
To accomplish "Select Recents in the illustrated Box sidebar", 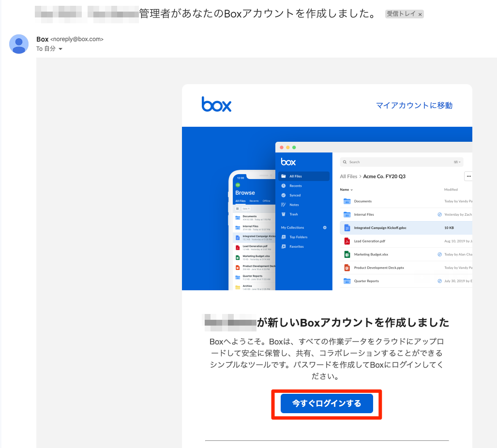I will [295, 186].
